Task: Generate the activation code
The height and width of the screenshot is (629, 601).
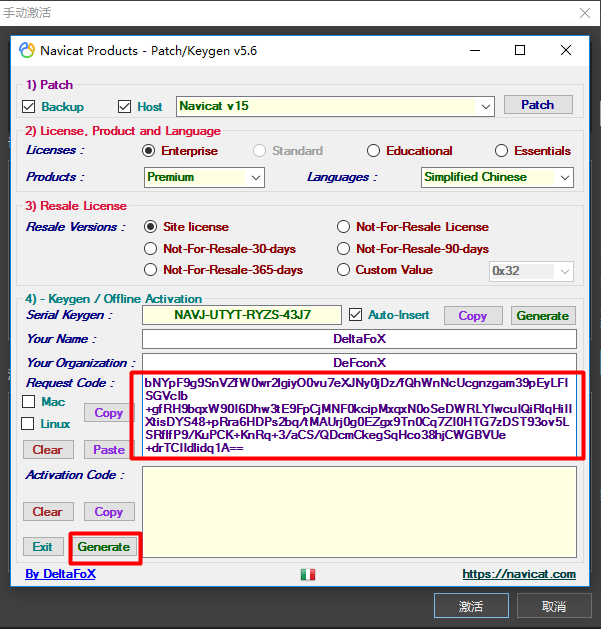Action: click(x=104, y=547)
